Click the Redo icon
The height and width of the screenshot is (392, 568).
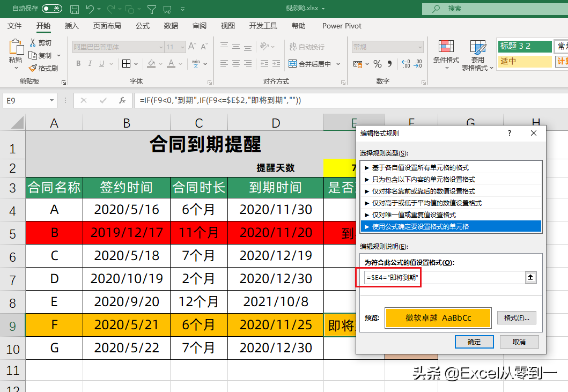[111, 9]
